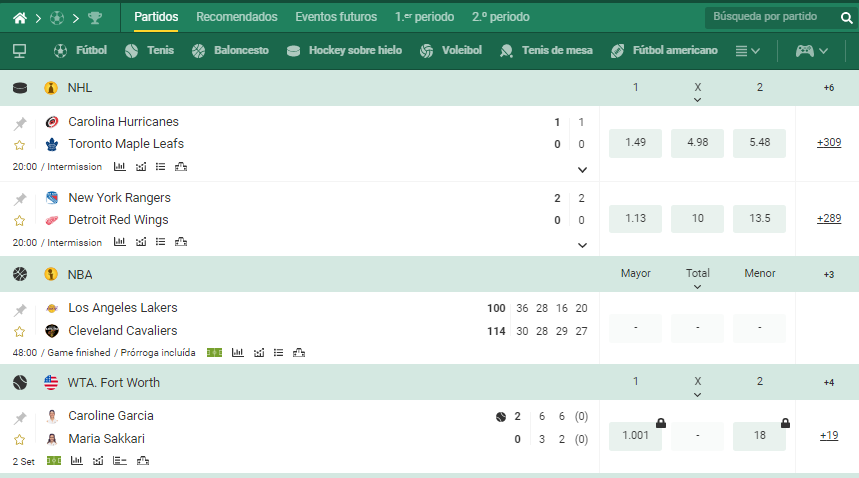Screen dimensions: 859x478
Task: Go to the home page icon
Action: point(20,18)
